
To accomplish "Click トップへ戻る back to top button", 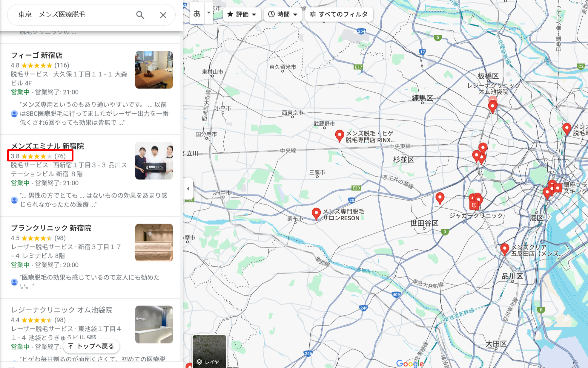I will click(91, 346).
